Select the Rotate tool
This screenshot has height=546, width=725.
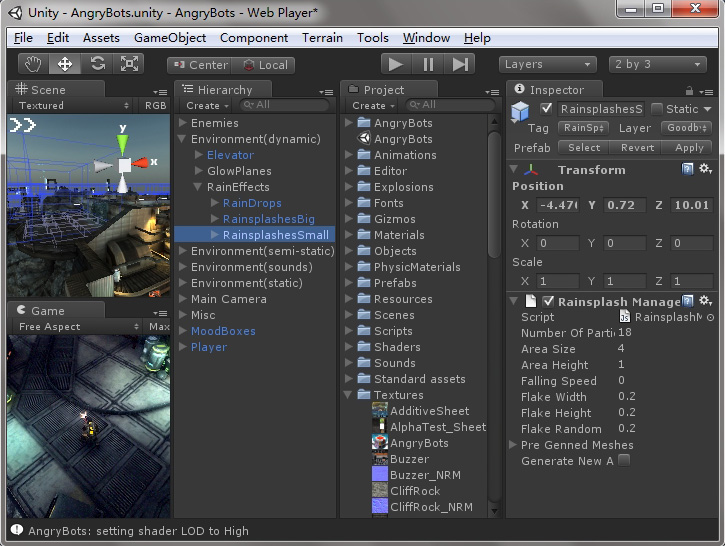(97, 64)
